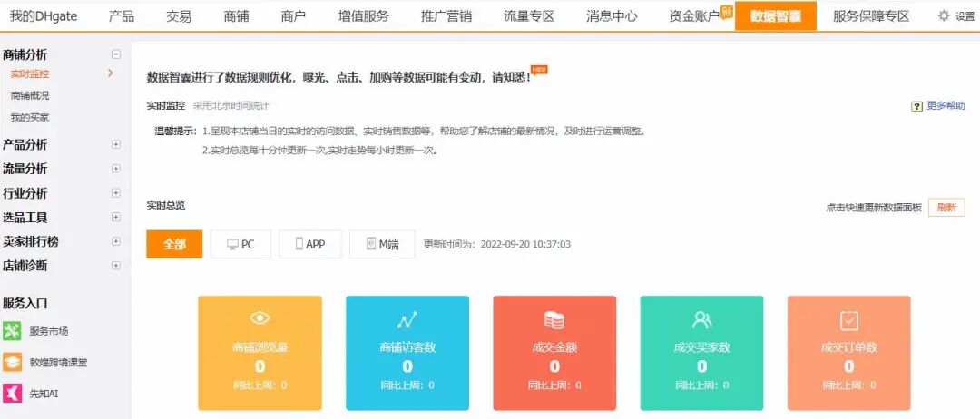Click the phone icon in the APP filter
This screenshot has width=980, height=419.
pyautogui.click(x=299, y=244)
